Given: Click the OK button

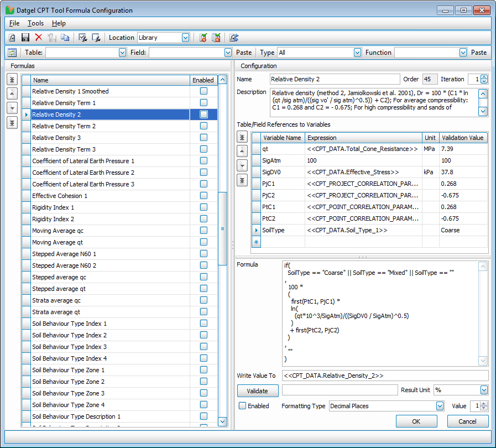Looking at the screenshot, I should (416, 421).
